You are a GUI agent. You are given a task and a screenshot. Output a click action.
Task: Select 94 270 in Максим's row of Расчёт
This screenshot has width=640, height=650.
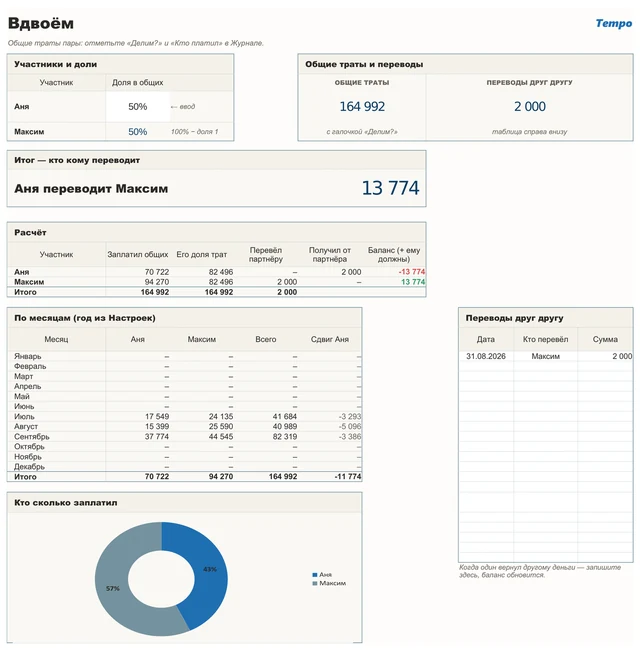157,282
